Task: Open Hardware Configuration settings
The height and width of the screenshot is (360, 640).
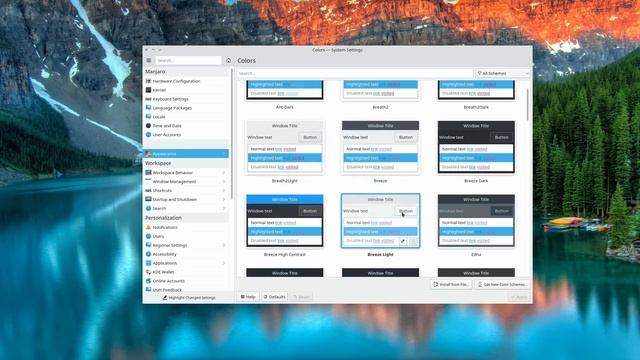Action: coord(186,81)
